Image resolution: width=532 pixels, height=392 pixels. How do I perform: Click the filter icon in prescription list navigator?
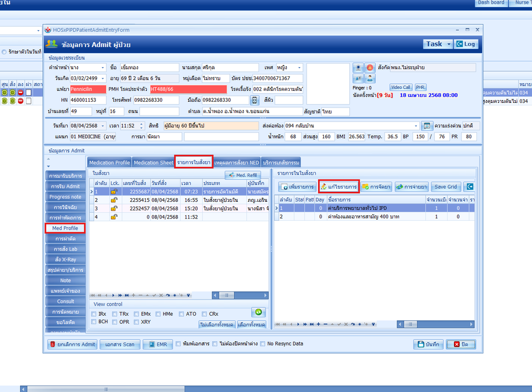pyautogui.click(x=189, y=295)
